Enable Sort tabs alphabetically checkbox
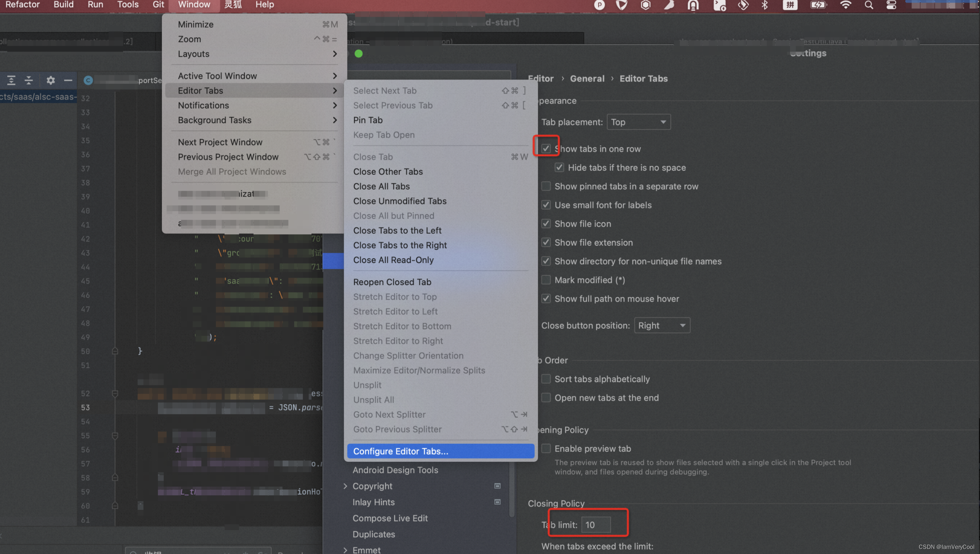This screenshot has height=554, width=980. coord(546,378)
